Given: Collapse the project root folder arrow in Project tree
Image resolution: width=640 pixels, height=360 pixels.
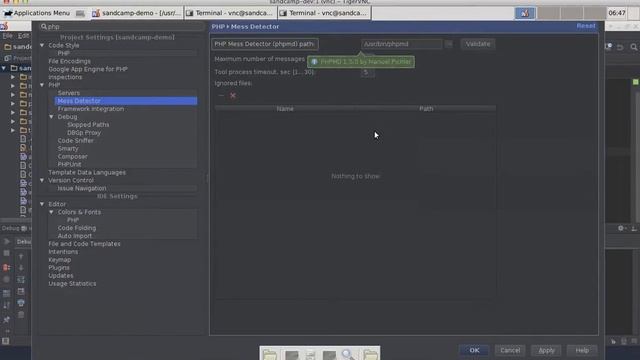Looking at the screenshot, I should click(4, 68).
